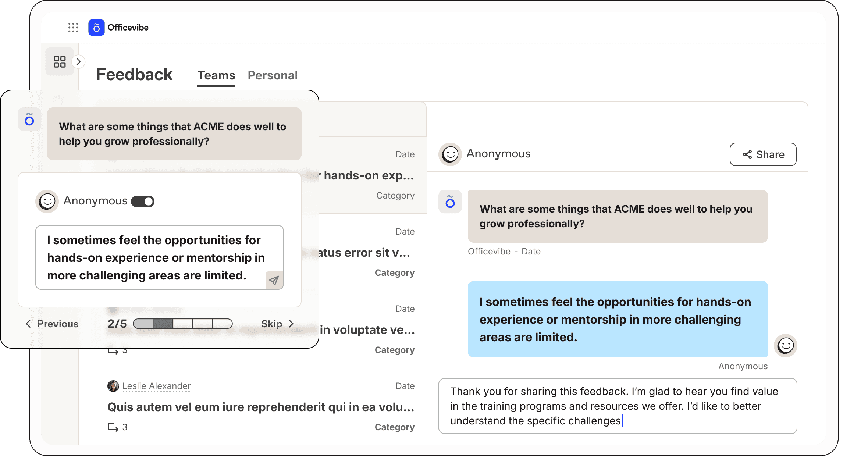The image size is (868, 456).
Task: Click the share icon in Share button
Action: coord(747,154)
